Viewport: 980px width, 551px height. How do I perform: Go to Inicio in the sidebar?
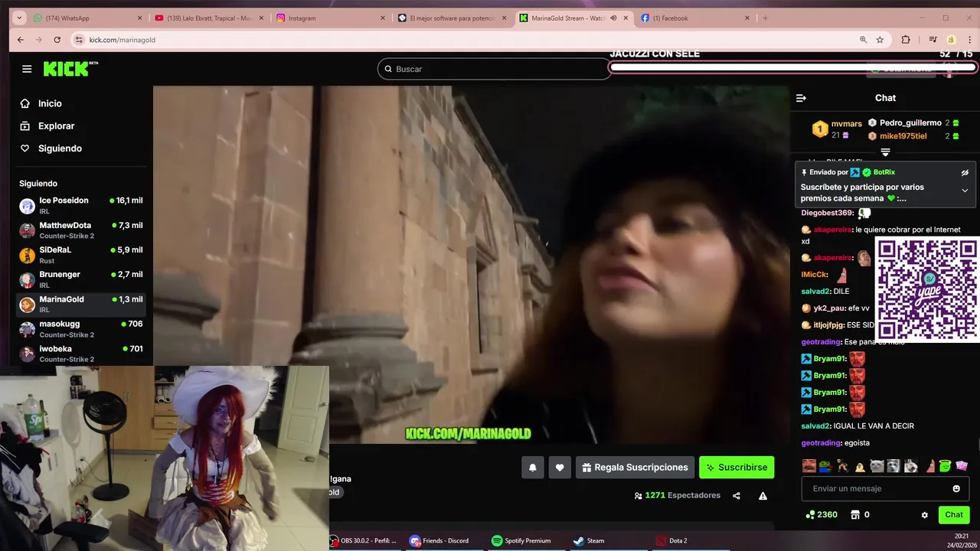(50, 103)
